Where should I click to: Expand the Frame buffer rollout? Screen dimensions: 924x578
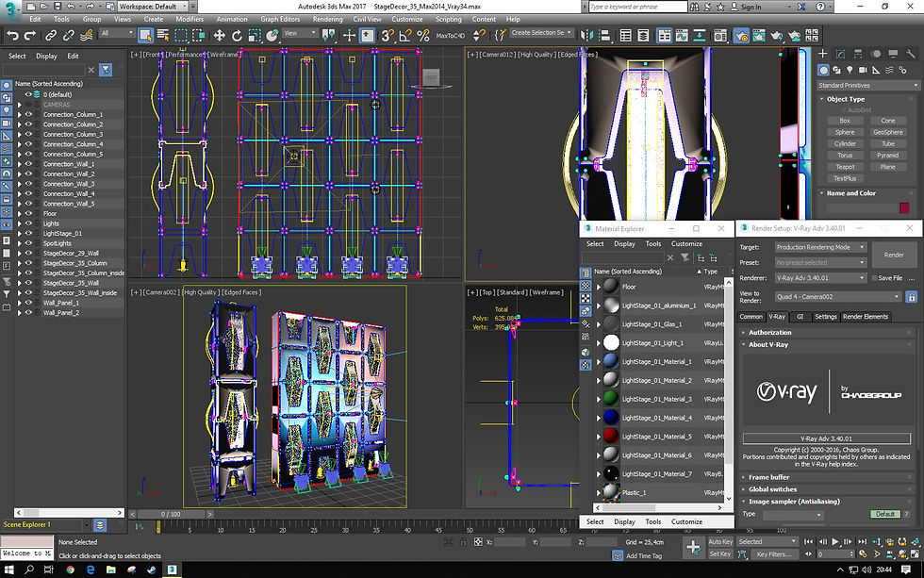(x=768, y=478)
